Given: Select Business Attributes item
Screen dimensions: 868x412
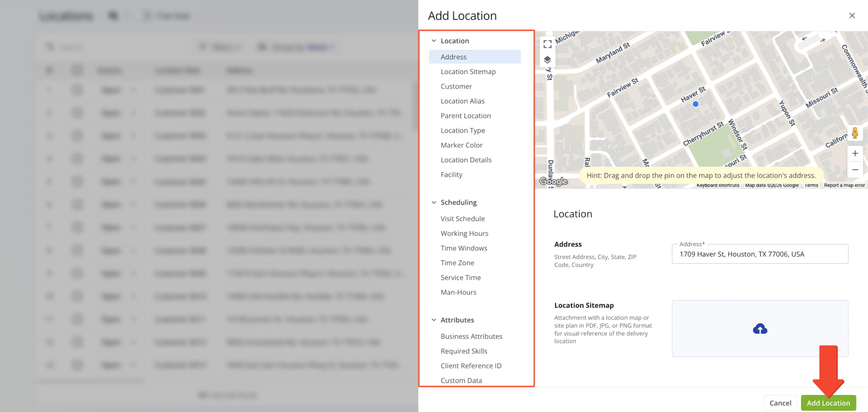Looking at the screenshot, I should (471, 336).
